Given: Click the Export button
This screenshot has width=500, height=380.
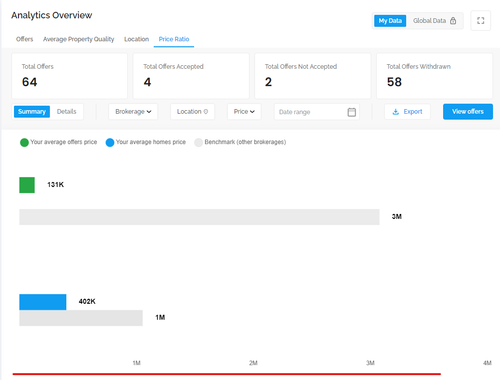Looking at the screenshot, I should tap(407, 112).
